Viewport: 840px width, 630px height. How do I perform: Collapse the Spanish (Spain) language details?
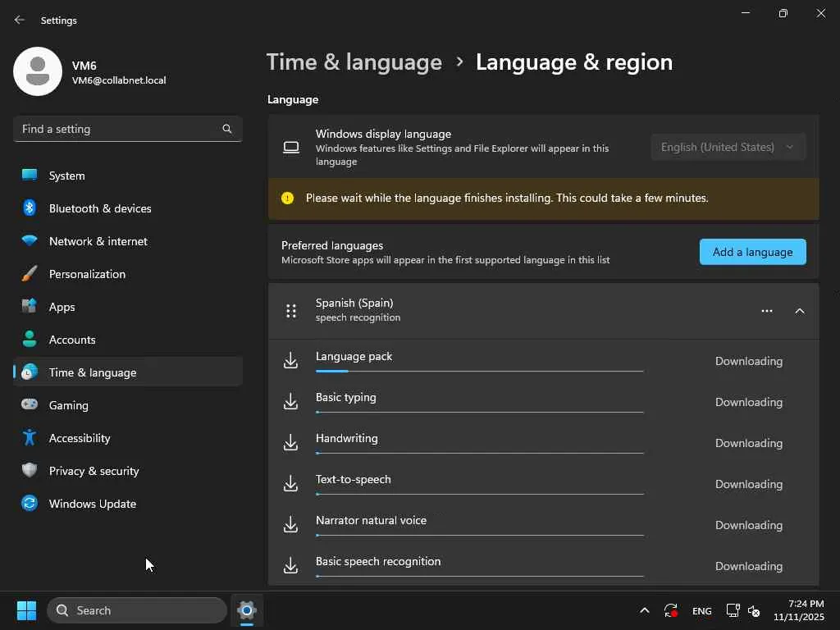tap(800, 311)
